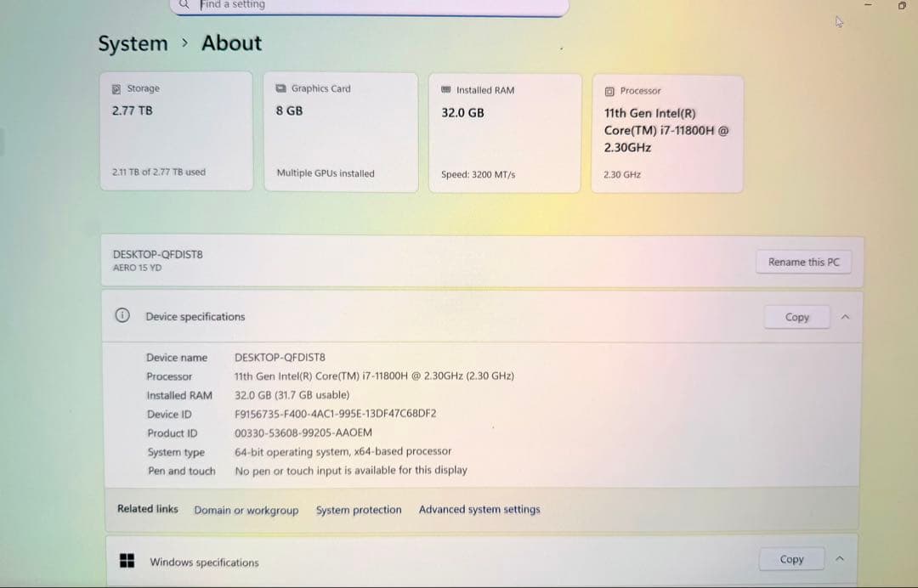Open Advanced system settings link
Screen dimensions: 918x588
[x=479, y=510]
